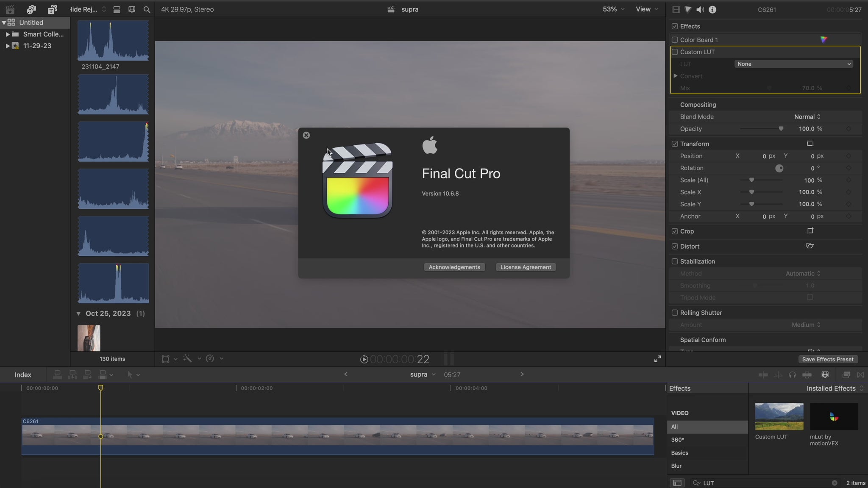Open clip appearance filmstrip options in timeline
The height and width of the screenshot is (488, 868).
(825, 374)
